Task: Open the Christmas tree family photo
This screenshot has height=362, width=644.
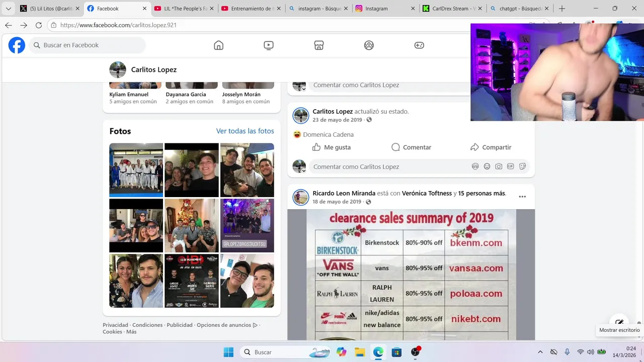Action: point(192,225)
